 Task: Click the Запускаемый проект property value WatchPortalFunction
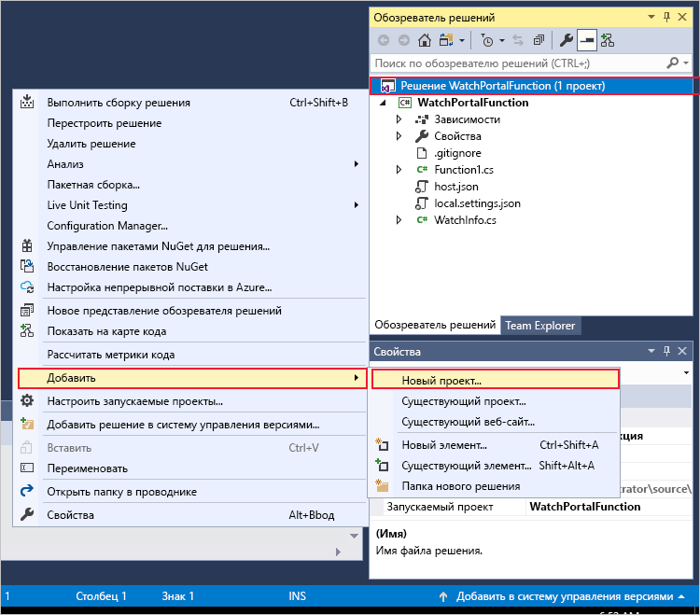[x=585, y=507]
